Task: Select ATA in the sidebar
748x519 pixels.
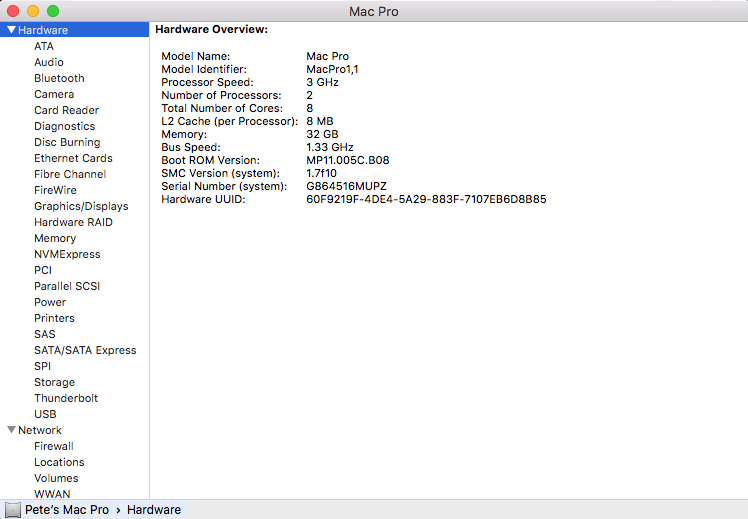Action: (44, 46)
